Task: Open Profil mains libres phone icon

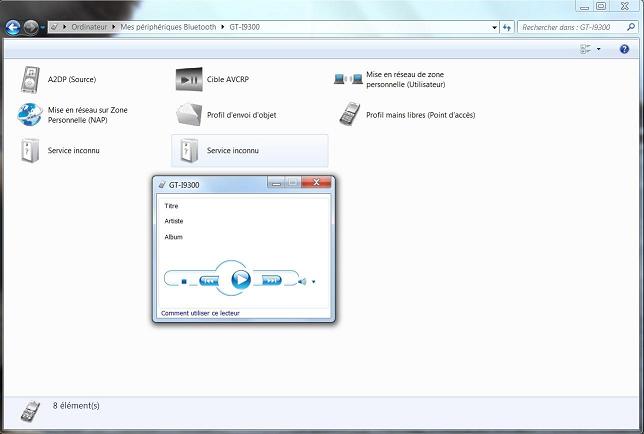Action: point(350,114)
